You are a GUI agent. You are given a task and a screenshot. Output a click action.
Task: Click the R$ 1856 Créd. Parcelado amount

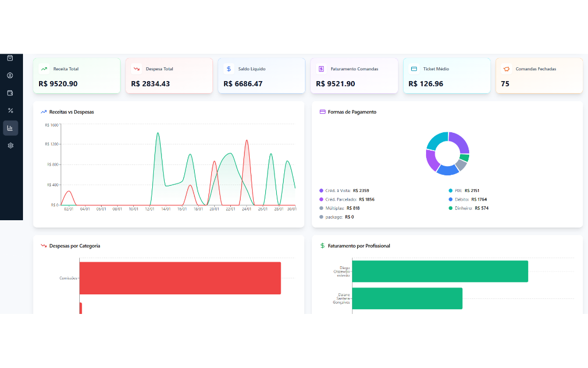point(367,200)
